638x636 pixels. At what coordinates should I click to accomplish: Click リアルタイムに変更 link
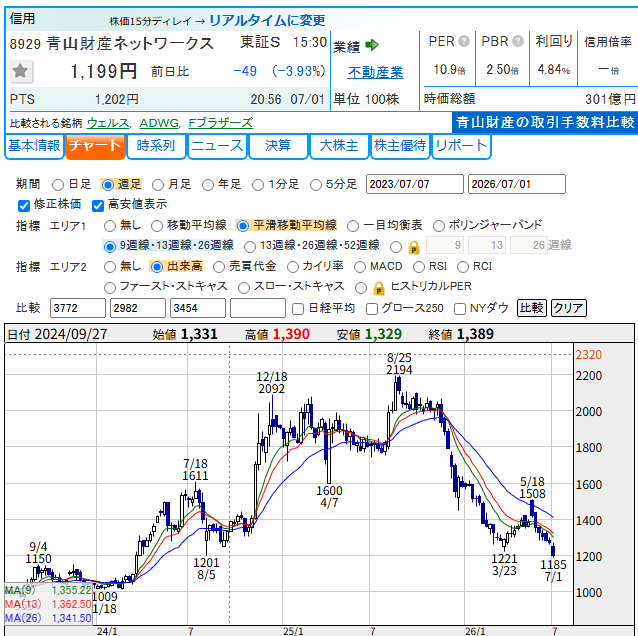[267, 20]
